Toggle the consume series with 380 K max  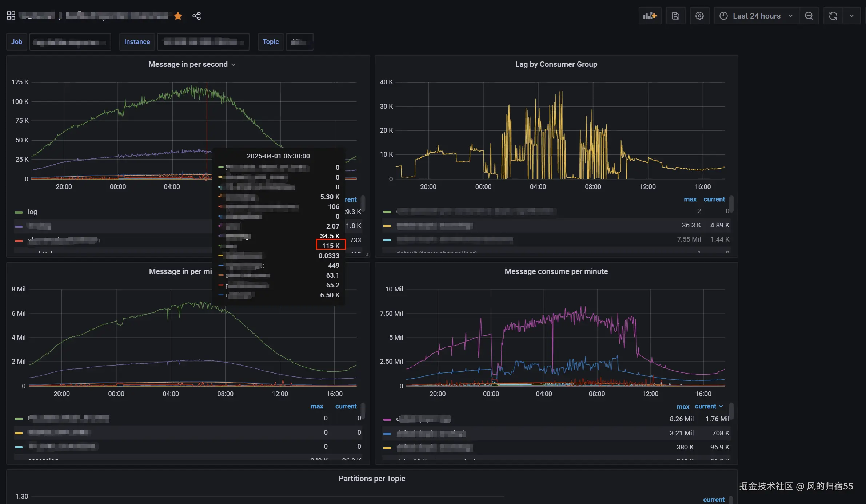(435, 447)
